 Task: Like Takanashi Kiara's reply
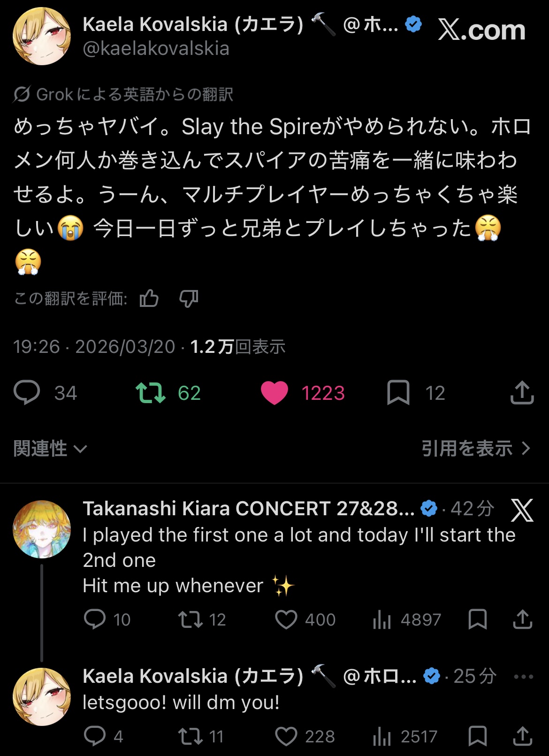(286, 619)
